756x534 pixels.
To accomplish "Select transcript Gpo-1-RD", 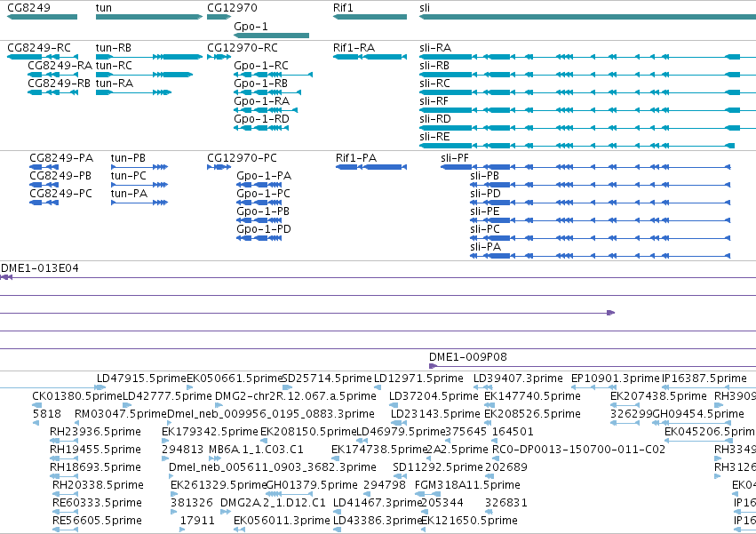I will (x=261, y=128).
